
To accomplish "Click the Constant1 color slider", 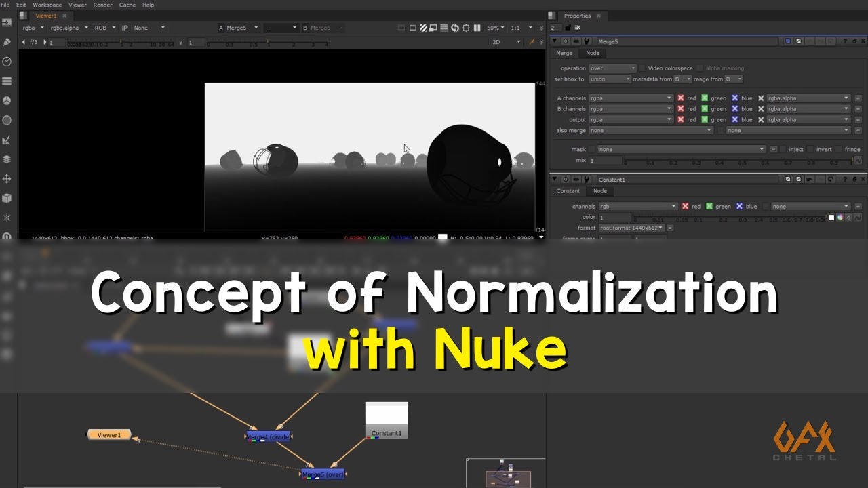I will pos(730,218).
